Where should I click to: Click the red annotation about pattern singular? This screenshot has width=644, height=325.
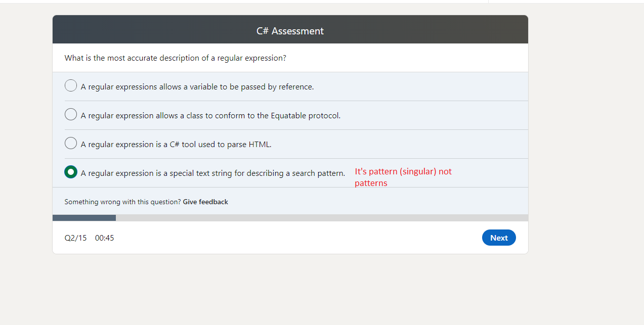pos(403,177)
